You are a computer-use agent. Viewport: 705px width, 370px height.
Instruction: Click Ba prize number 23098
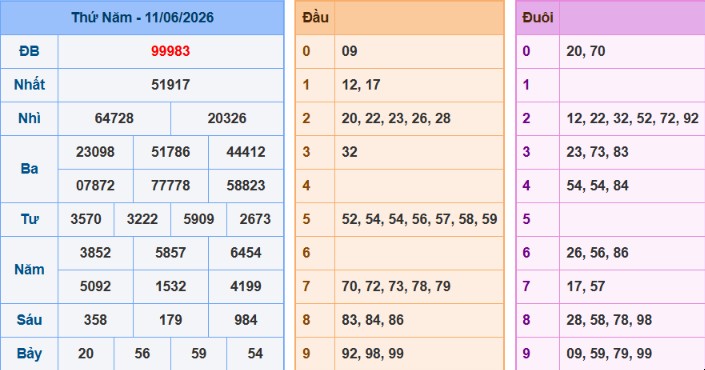coord(95,152)
